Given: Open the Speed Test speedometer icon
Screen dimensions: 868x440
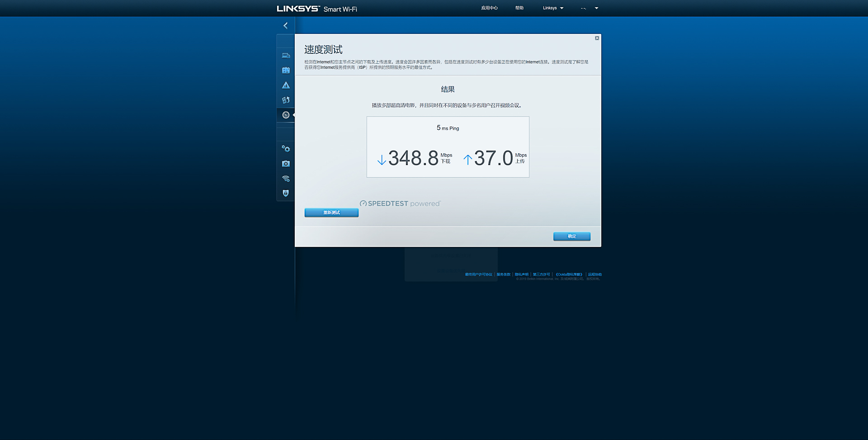Looking at the screenshot, I should point(285,115).
